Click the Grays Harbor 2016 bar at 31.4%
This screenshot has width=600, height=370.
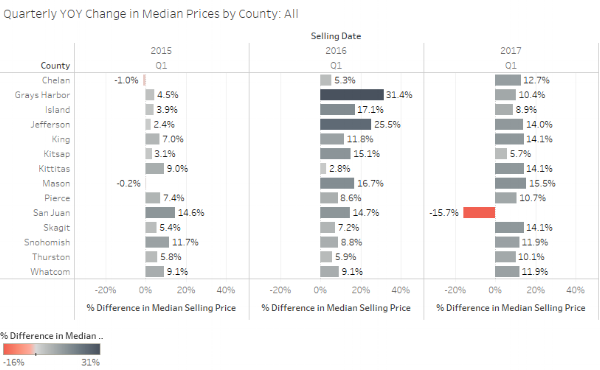click(x=352, y=95)
